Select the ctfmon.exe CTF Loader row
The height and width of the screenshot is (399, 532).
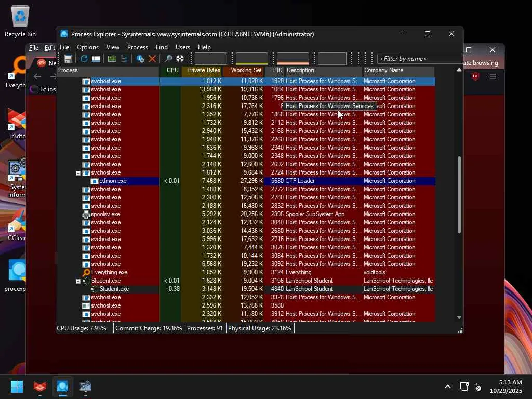pyautogui.click(x=246, y=181)
